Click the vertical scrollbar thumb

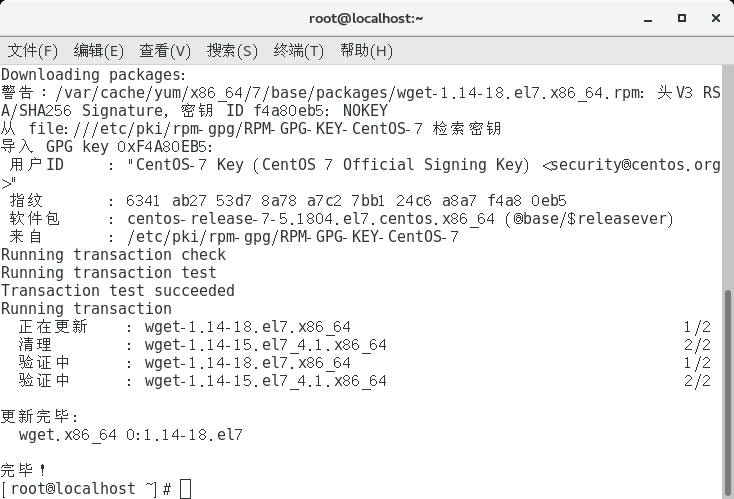(x=727, y=393)
